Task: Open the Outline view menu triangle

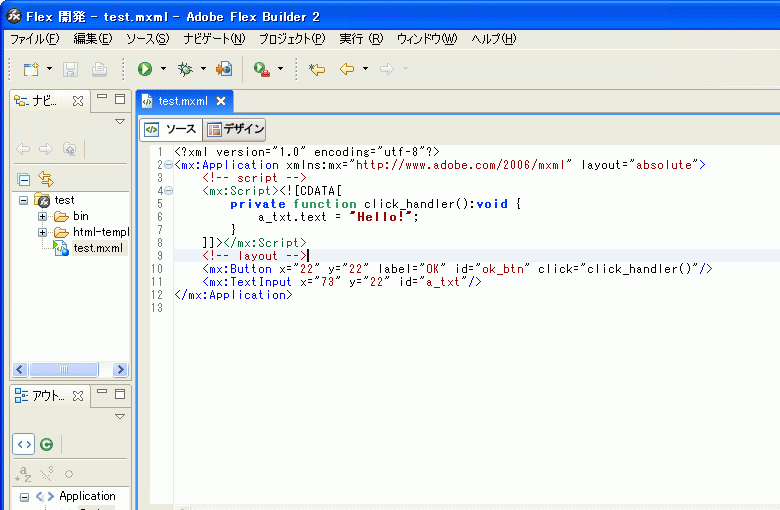Action: [120, 416]
